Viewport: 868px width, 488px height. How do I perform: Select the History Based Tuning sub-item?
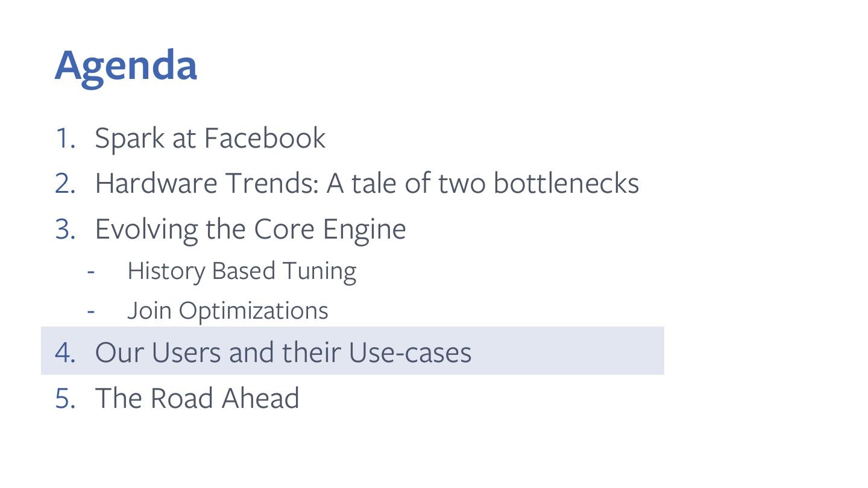point(242,271)
